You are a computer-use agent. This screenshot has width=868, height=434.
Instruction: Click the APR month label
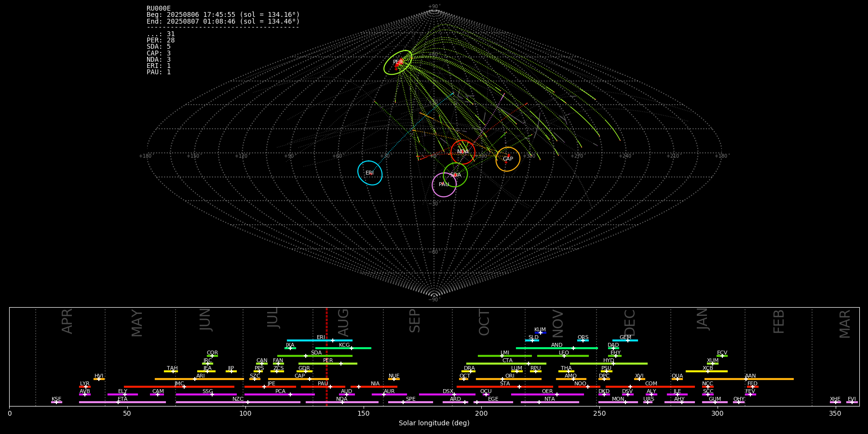[x=68, y=321]
